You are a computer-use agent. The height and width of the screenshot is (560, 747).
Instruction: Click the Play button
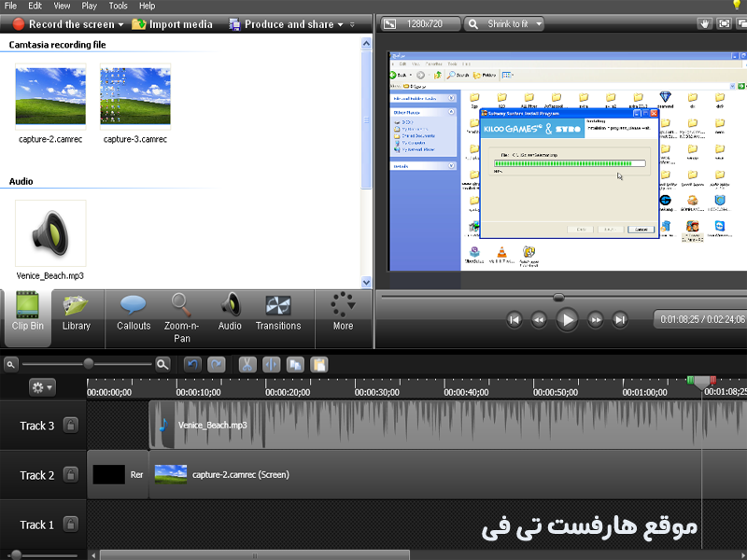coord(567,320)
